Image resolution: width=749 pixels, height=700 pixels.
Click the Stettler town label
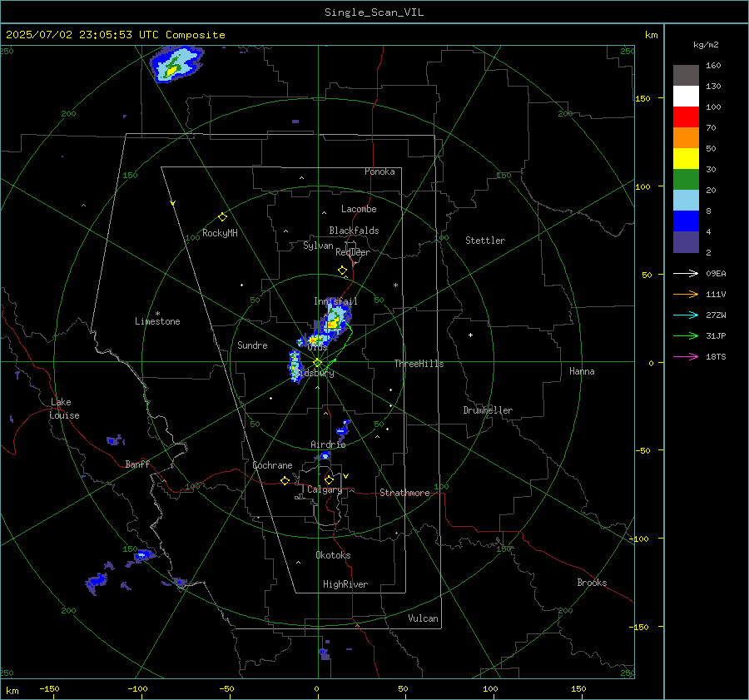(485, 241)
